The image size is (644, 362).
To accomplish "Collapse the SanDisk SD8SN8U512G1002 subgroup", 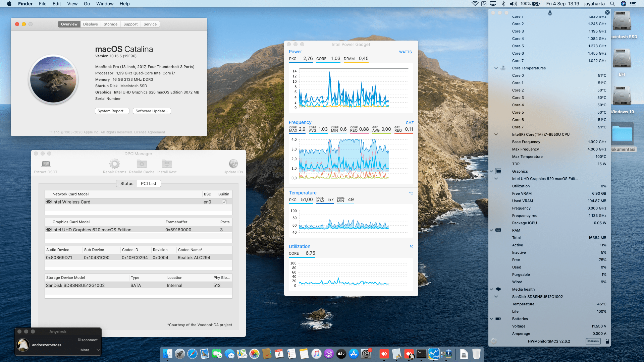I will point(496,297).
